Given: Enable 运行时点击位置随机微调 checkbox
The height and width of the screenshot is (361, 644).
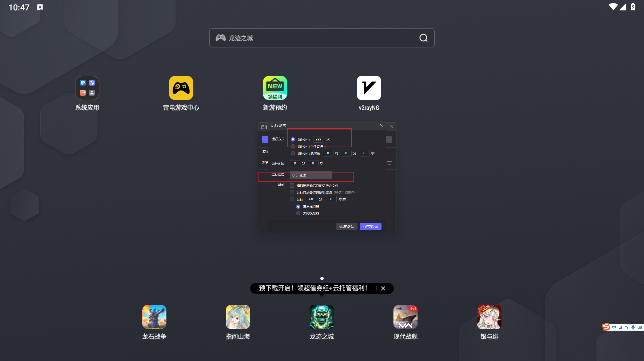Looking at the screenshot, I should [x=292, y=192].
